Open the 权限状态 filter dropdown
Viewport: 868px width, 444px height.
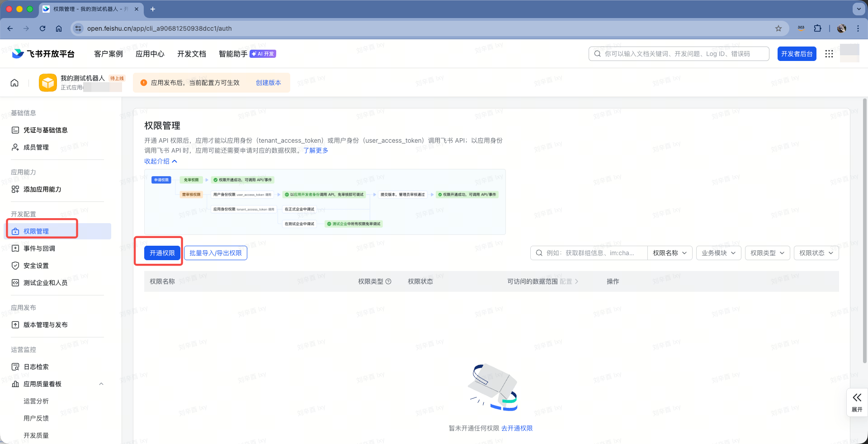[816, 253]
